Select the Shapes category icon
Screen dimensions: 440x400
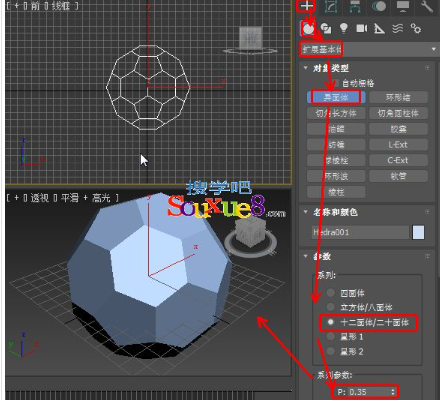[326, 29]
